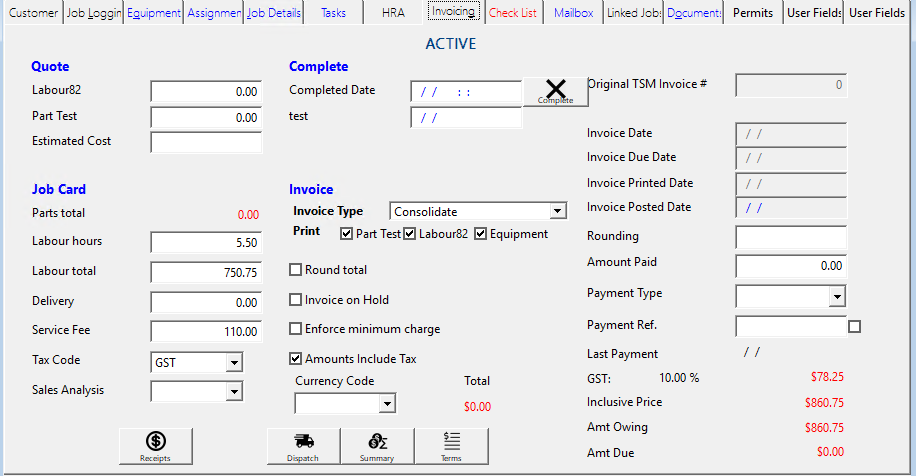Expand the Invoice Type dropdown

557,212
